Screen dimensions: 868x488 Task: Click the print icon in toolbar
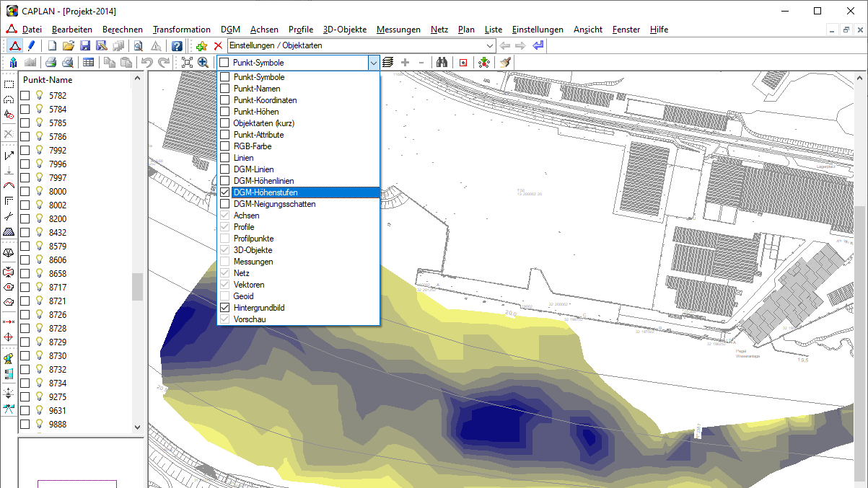tap(51, 63)
